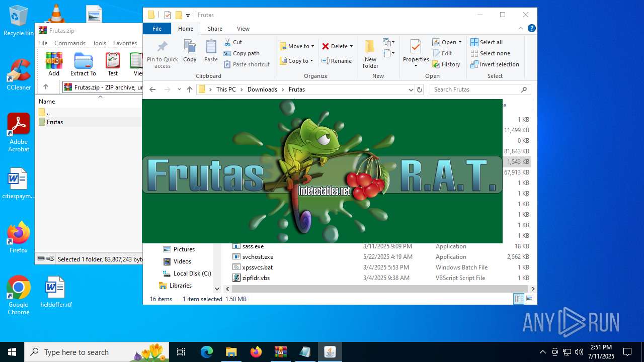This screenshot has height=362, width=644.
Task: Click the Copy icon in Clipboard group
Action: pos(190,51)
